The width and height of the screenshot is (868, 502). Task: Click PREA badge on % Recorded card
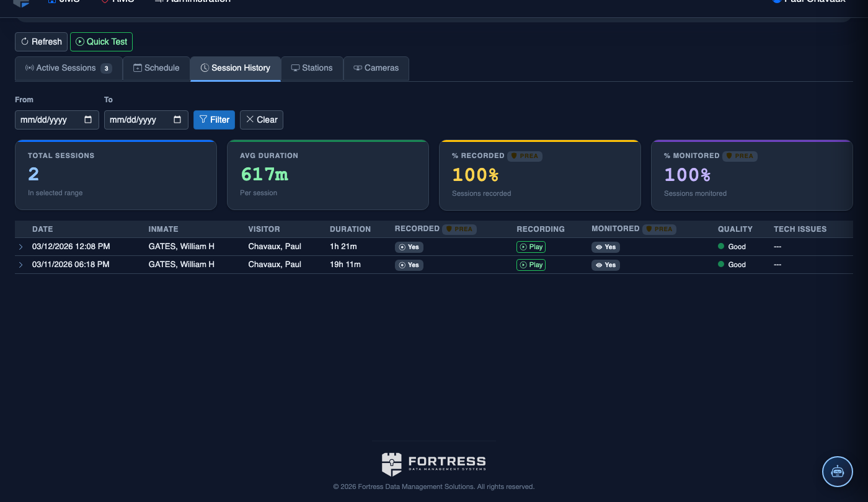tap(525, 156)
